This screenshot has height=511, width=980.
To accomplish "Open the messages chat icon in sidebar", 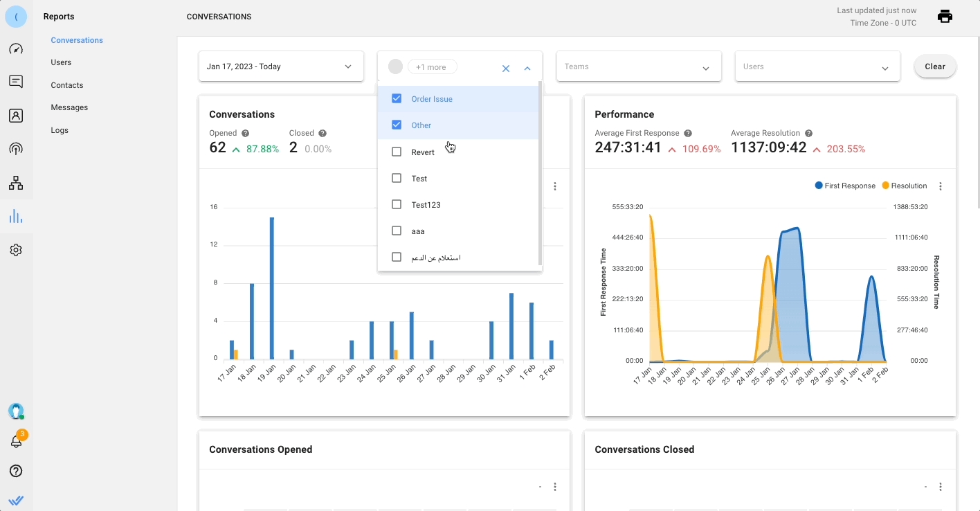I will (x=16, y=82).
